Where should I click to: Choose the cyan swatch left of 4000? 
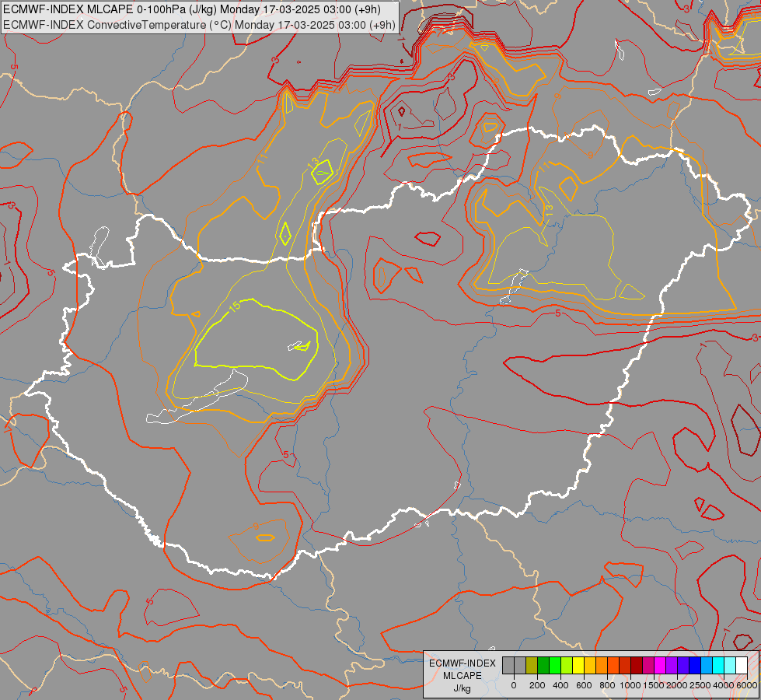[718, 666]
